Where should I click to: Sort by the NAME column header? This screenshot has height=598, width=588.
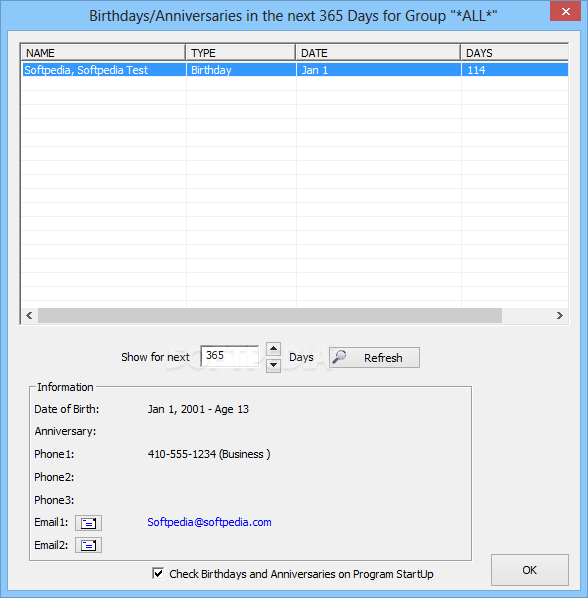(103, 53)
